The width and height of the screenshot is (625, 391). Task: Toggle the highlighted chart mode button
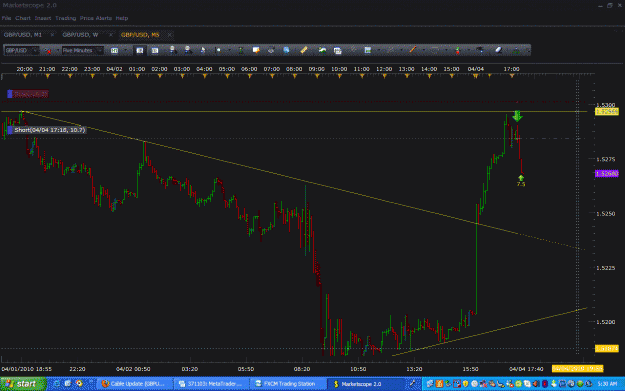tap(140, 51)
